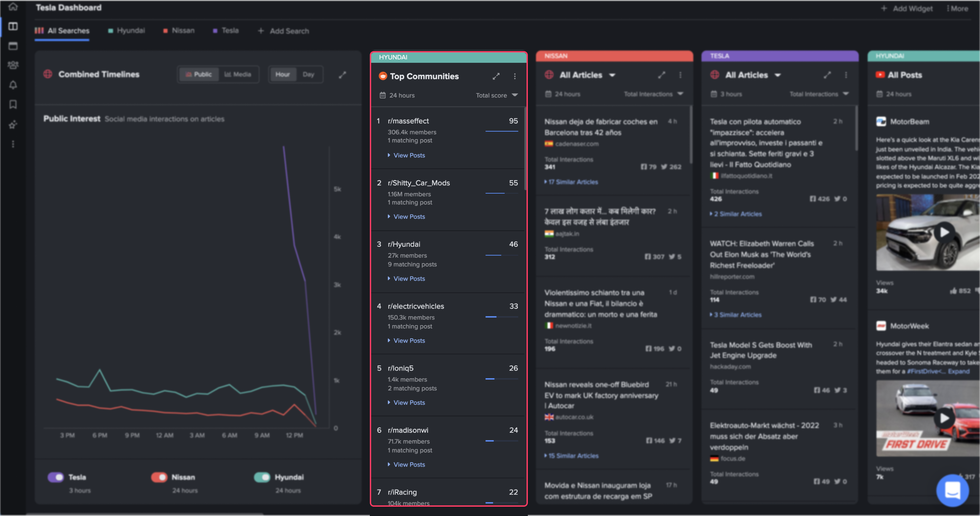
Task: Open View Posts for r/madisonwi
Action: pos(406,465)
